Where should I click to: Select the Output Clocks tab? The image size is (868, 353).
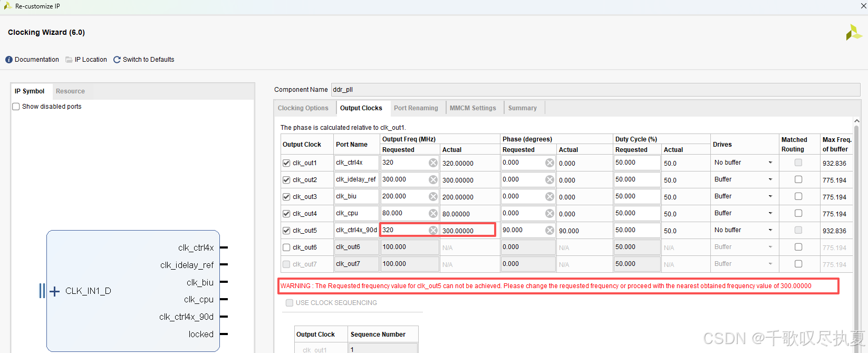361,108
